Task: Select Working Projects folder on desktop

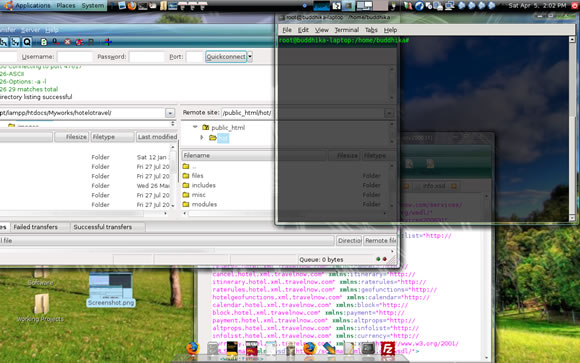Action: 41,308
